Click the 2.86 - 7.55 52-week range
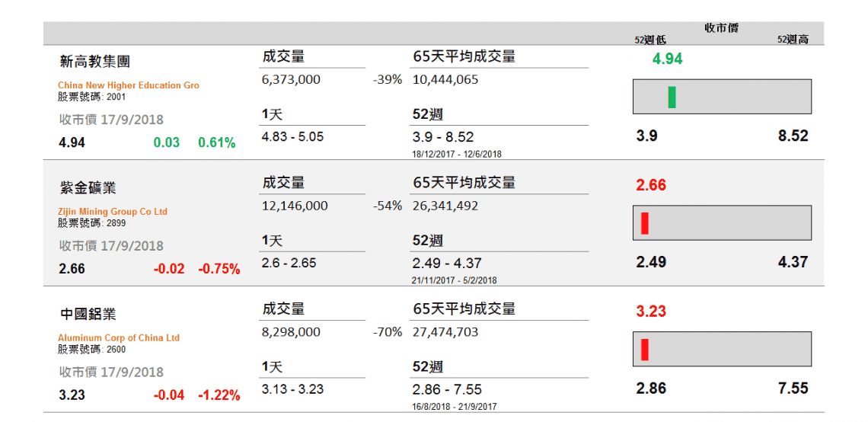 [447, 389]
